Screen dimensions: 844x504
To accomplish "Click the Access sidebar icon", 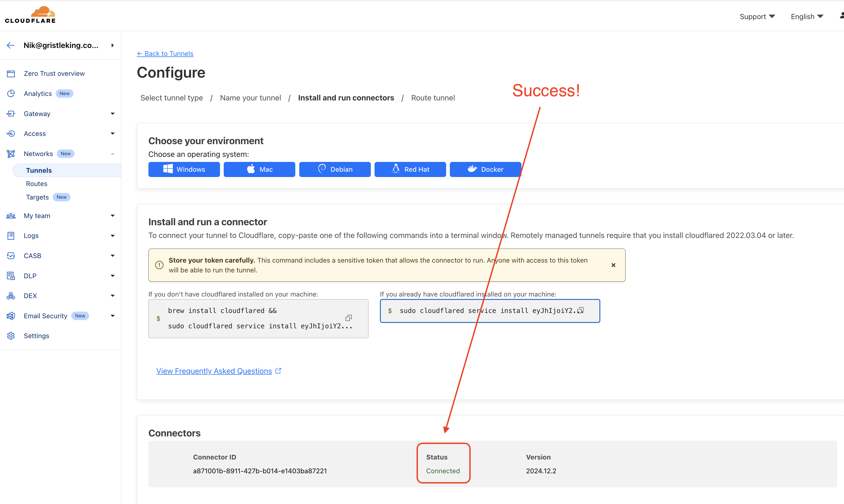I will coord(11,133).
